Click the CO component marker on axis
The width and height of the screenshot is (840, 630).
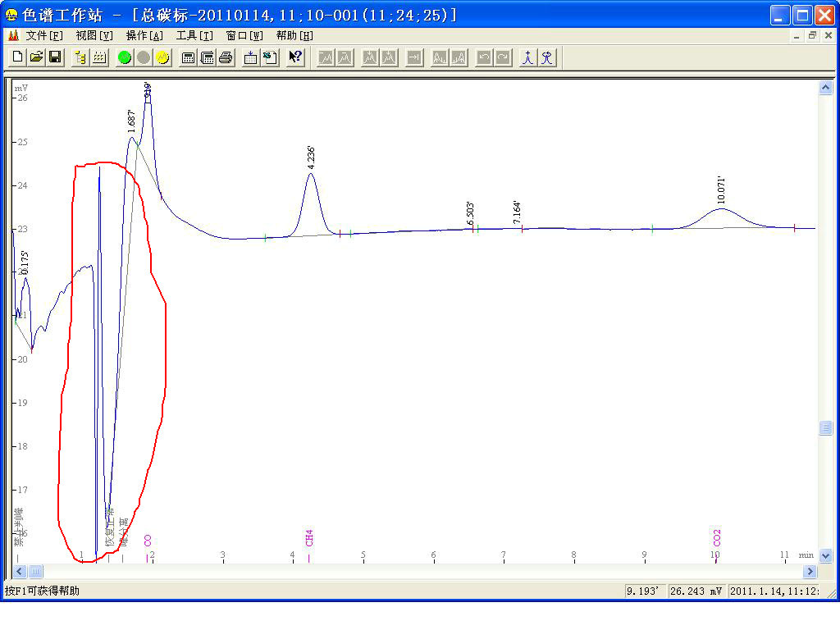148,541
